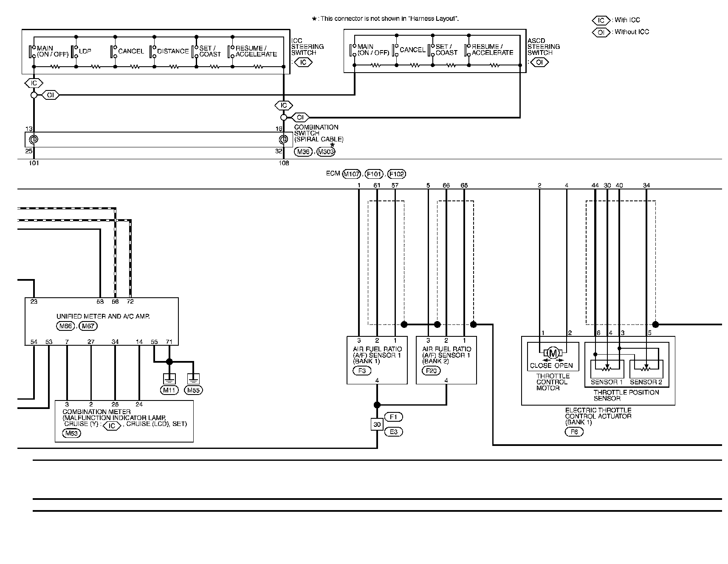Image resolution: width=728 pixels, height=564 pixels.
Task: Click the M53 connector label
Action: 71,434
